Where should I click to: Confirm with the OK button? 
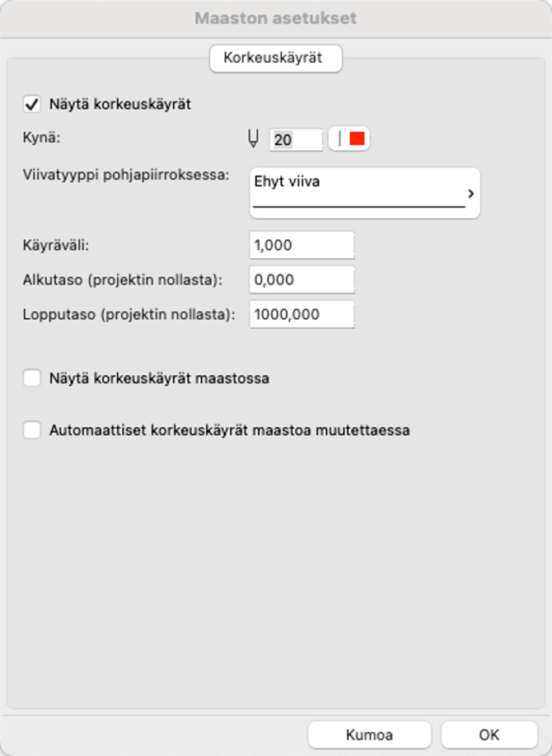pos(489,735)
